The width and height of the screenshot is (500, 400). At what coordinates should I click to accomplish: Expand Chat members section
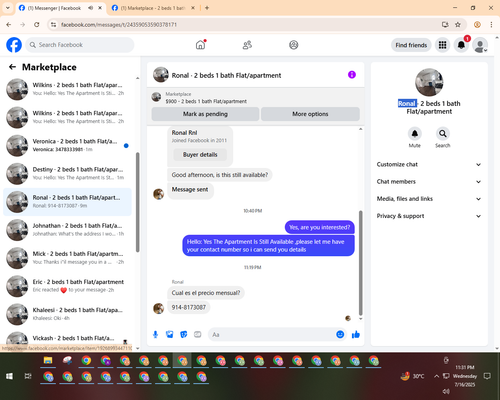point(429,182)
